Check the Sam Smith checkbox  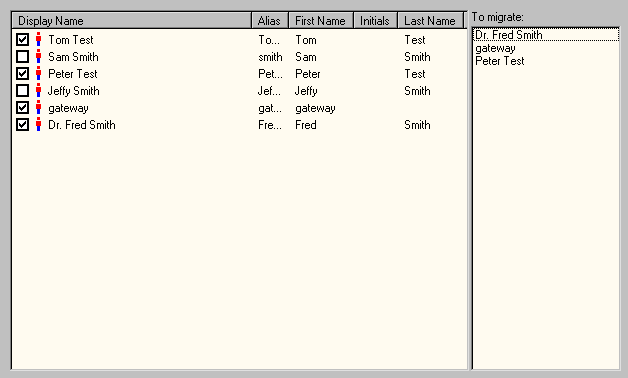pos(22,56)
